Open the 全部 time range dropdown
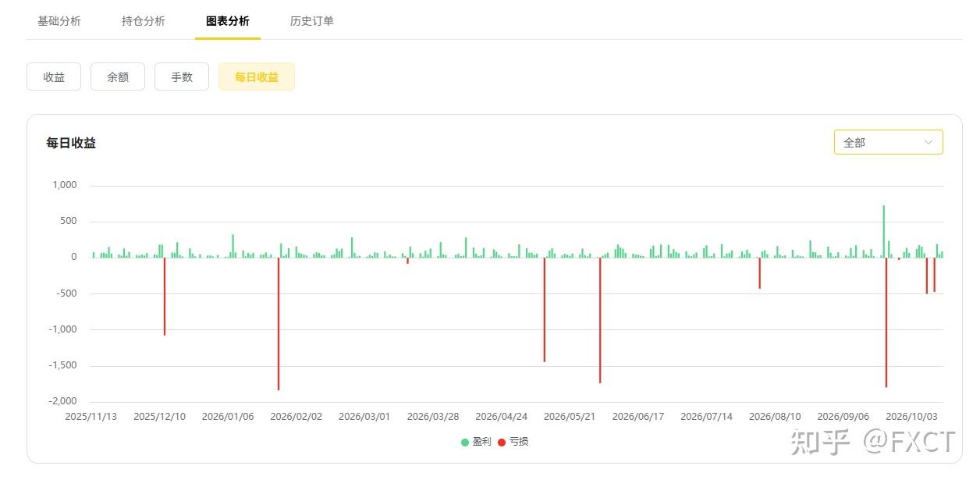The height and width of the screenshot is (480, 980). coord(889,142)
